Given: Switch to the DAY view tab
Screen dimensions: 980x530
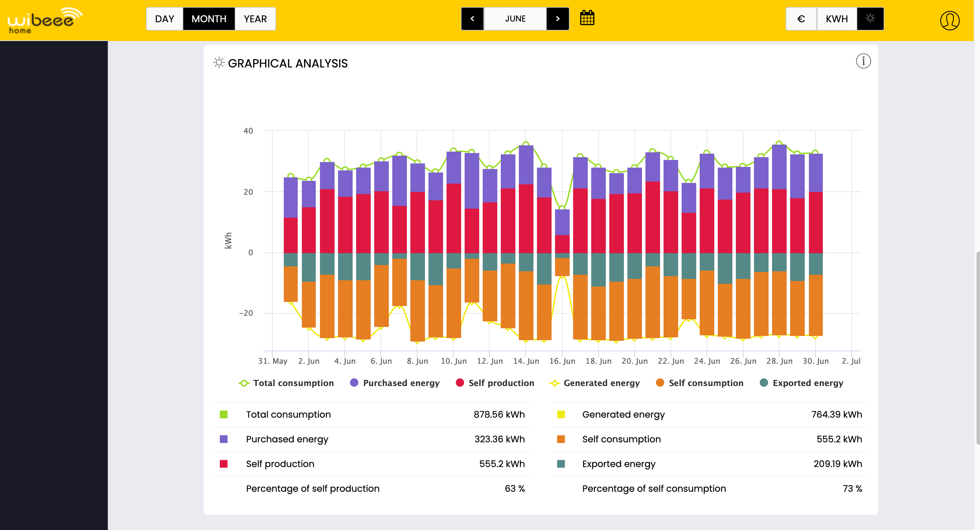Looking at the screenshot, I should click(x=165, y=19).
